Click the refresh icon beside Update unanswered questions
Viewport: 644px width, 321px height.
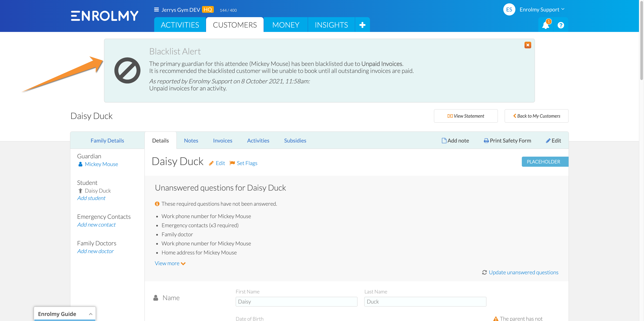(484, 272)
